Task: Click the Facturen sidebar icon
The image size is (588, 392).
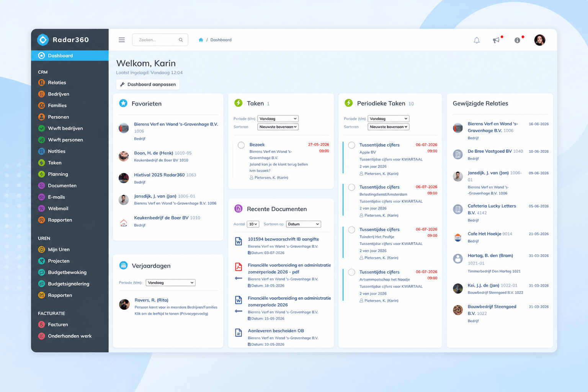Action: pyautogui.click(x=42, y=325)
